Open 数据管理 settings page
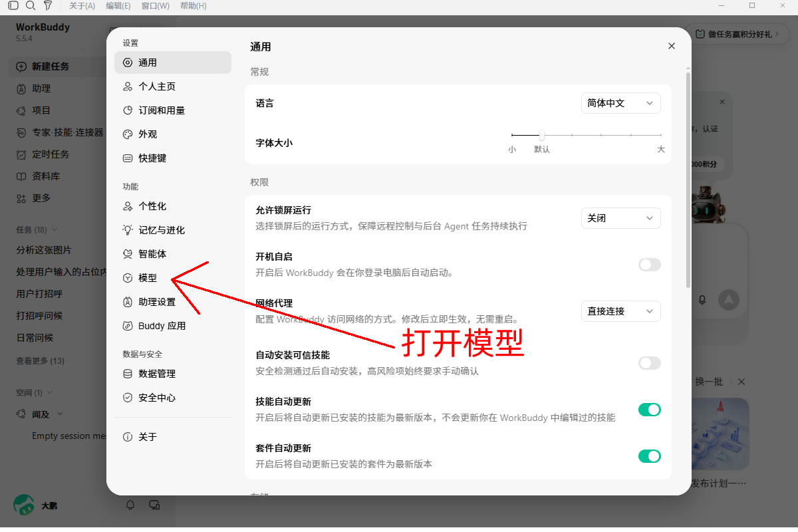The height and width of the screenshot is (532, 798). 173,374
